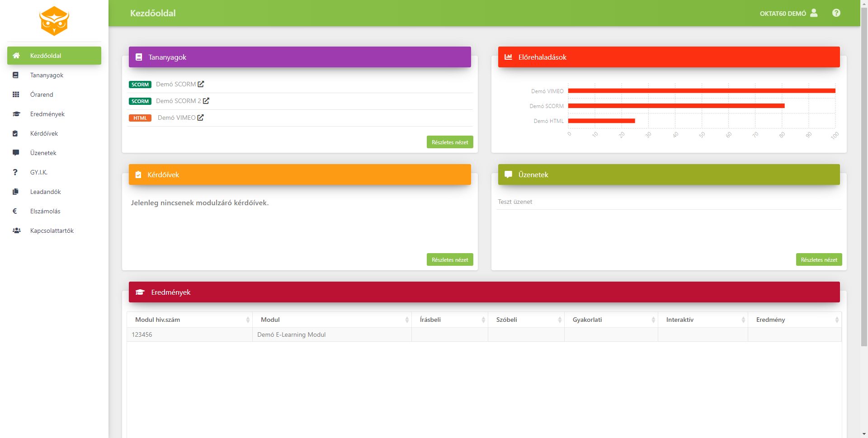Sort results by Eredmény column arrows
Screen dimensions: 868x438
coord(837,320)
